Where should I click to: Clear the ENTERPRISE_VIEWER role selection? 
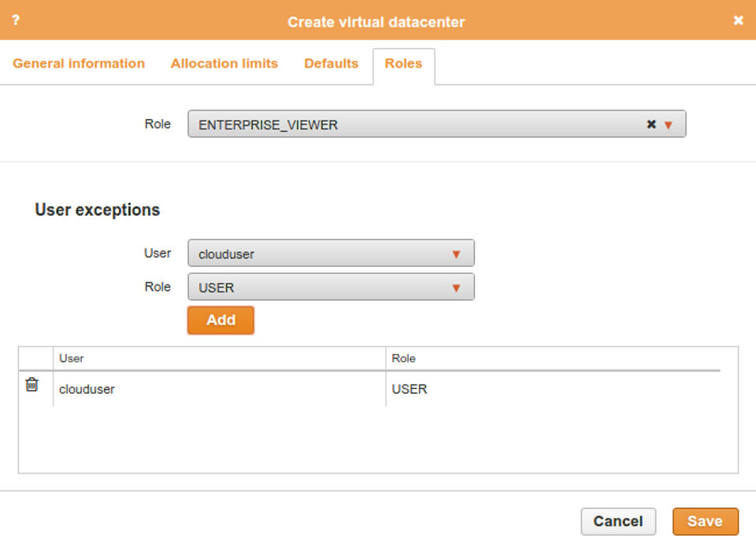click(x=651, y=124)
